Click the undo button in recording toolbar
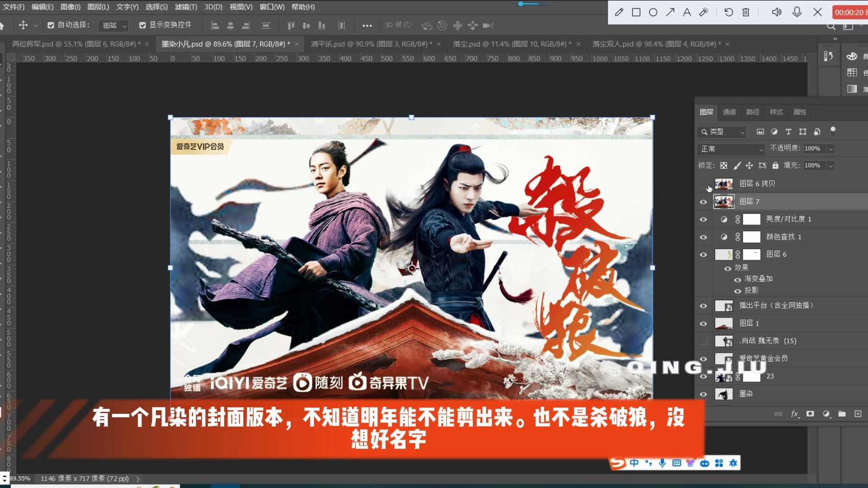This screenshot has width=868, height=488. 728,12
